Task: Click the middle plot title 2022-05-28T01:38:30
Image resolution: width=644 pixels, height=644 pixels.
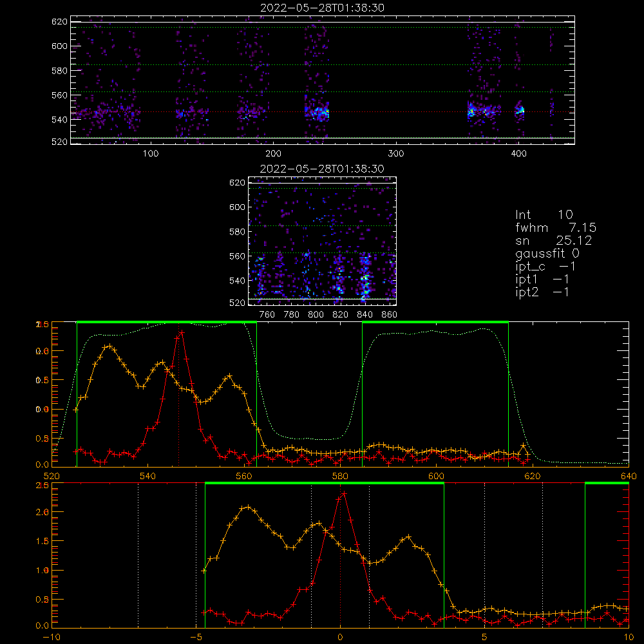Action: pyautogui.click(x=323, y=169)
